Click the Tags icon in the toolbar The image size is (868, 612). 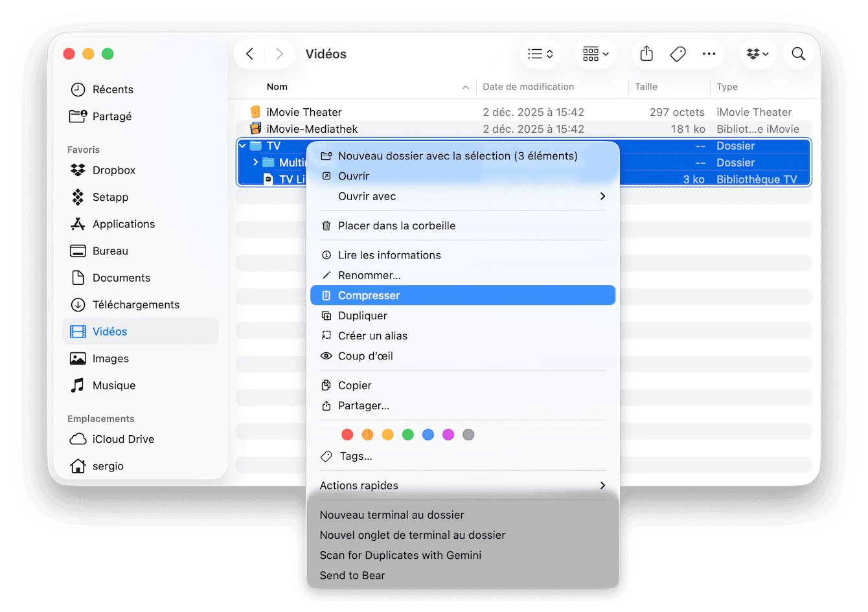coord(678,54)
